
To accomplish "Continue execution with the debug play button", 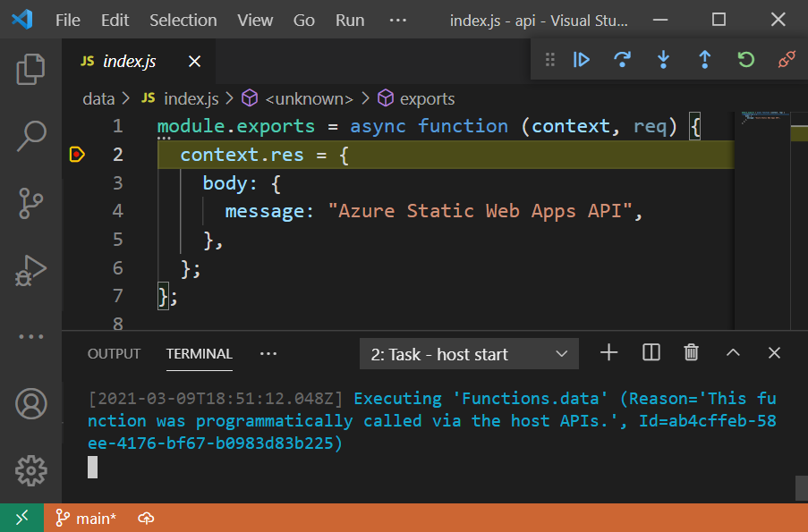I will coord(582,59).
